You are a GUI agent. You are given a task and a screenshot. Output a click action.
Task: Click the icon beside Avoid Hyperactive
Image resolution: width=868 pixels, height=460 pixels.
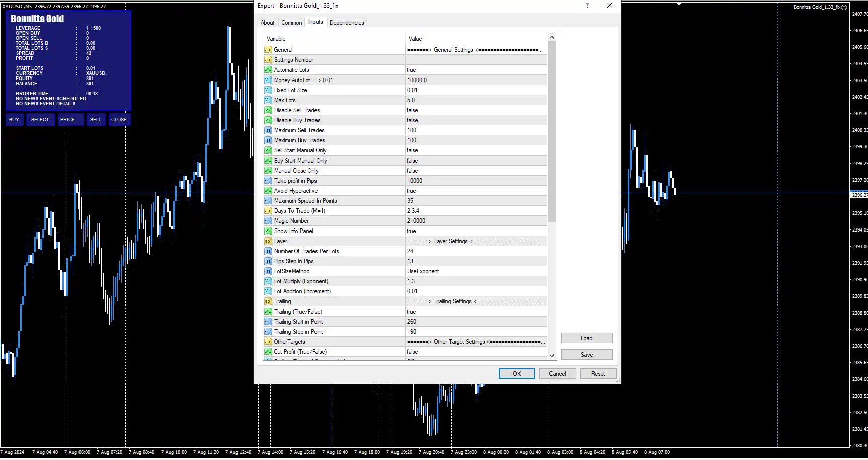(268, 191)
